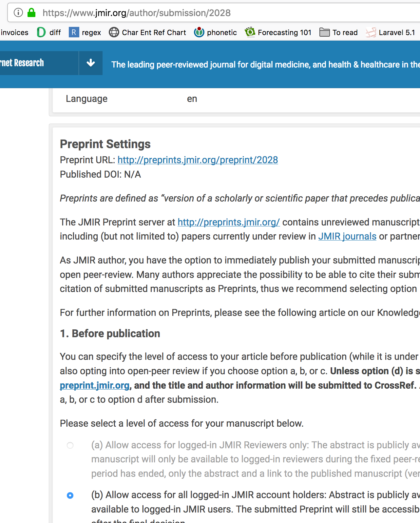Open the preprint/2028 URL link

pos(198,160)
